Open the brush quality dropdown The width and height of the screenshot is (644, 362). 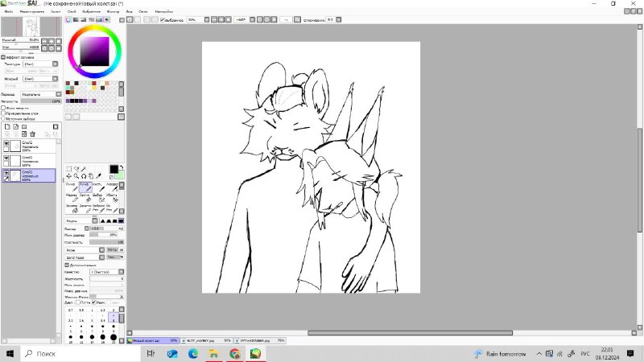click(107, 272)
